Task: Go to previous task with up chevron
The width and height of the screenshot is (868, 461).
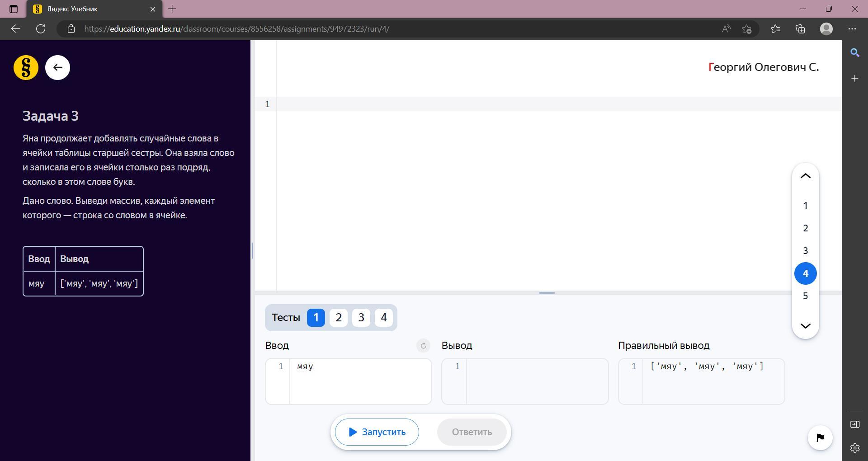Action: pos(805,176)
